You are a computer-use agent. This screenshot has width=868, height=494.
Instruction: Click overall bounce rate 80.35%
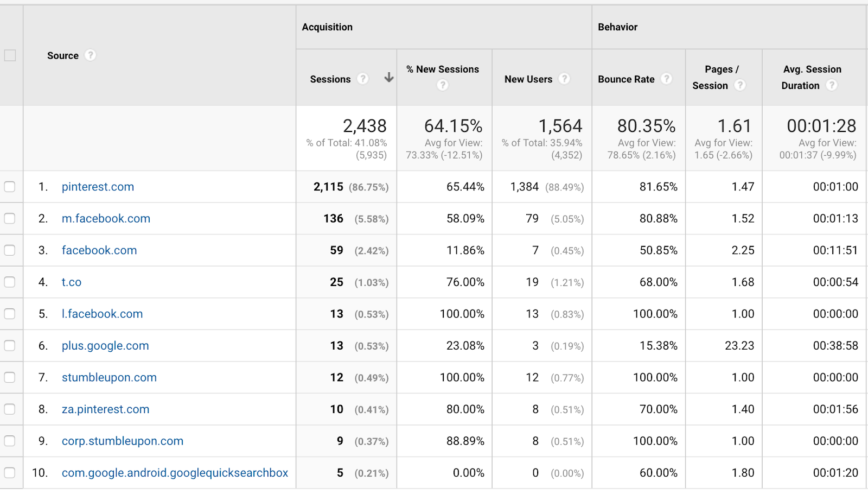click(646, 126)
